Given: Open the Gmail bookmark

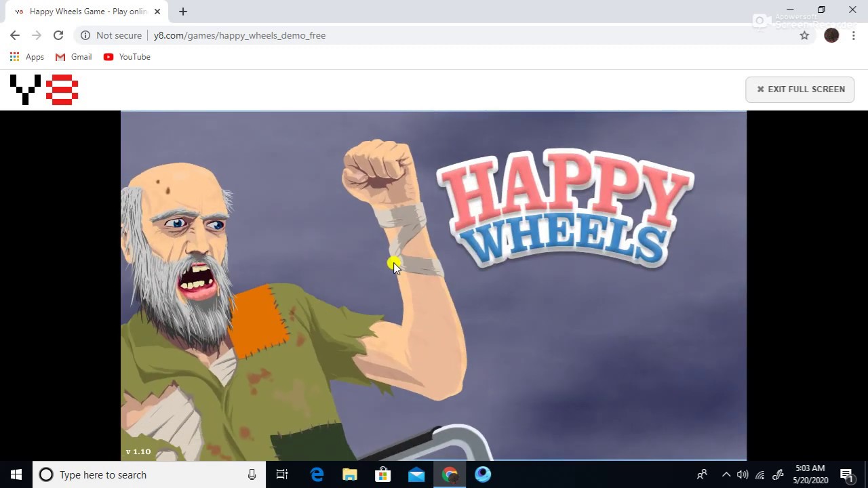Looking at the screenshot, I should coord(73,57).
